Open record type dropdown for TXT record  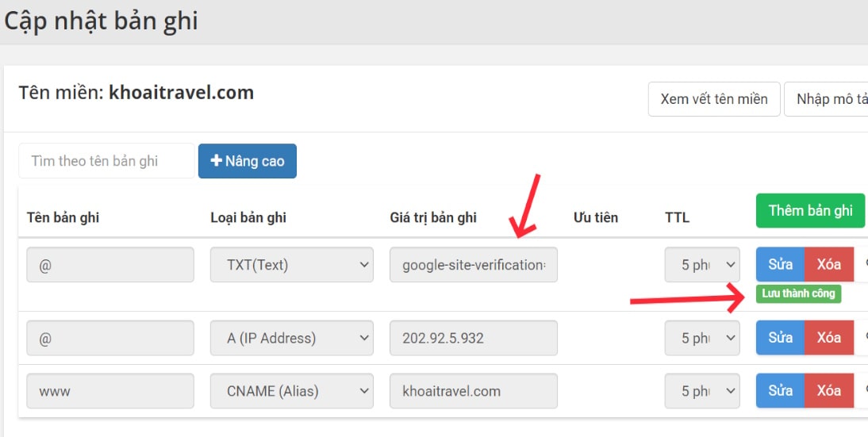point(291,265)
